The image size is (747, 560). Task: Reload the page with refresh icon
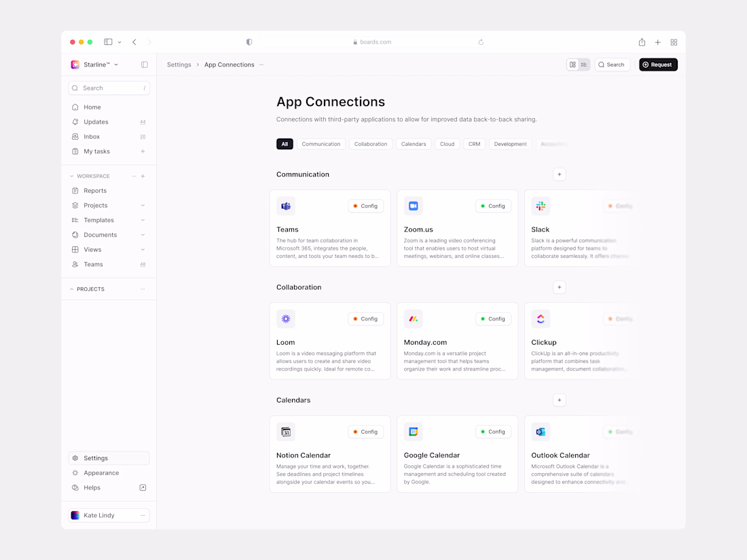[x=481, y=42]
